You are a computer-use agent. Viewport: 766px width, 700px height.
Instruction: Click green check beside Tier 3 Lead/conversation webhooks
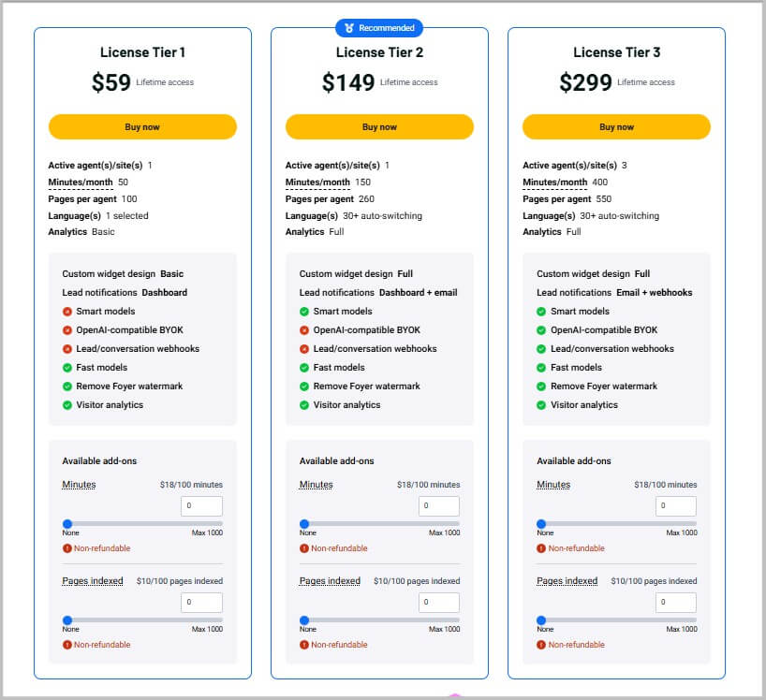coord(541,349)
